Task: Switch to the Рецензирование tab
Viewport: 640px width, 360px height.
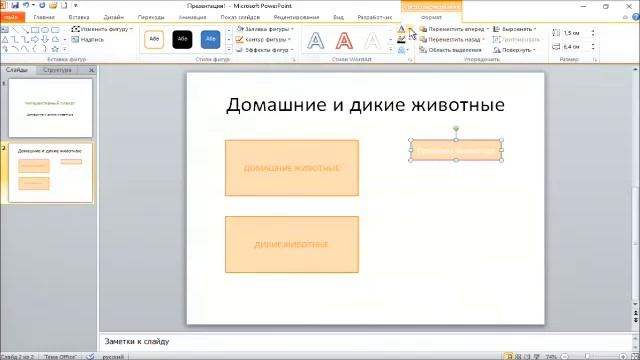Action: click(x=296, y=17)
